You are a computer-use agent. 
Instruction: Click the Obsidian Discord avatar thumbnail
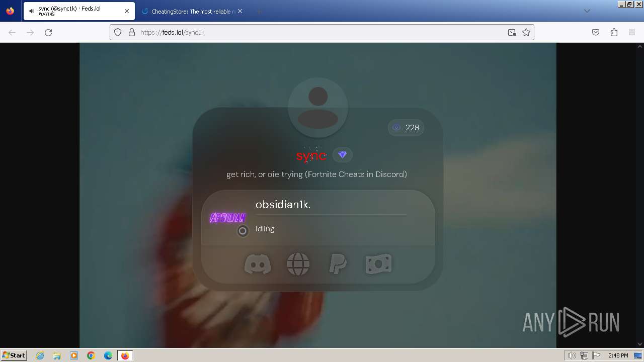pyautogui.click(x=227, y=218)
